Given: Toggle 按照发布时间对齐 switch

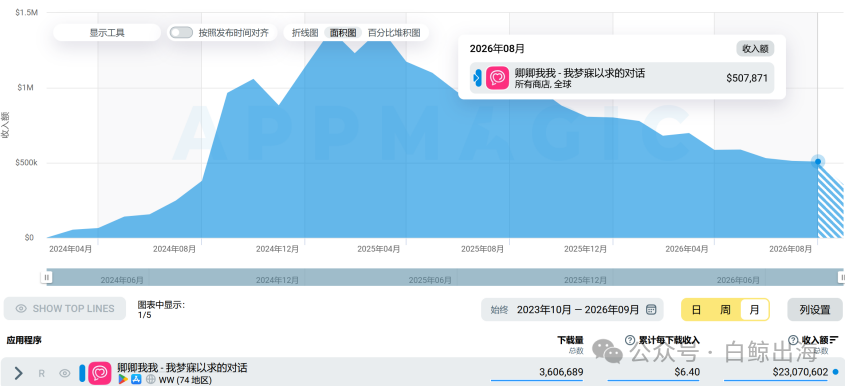Looking at the screenshot, I should (x=181, y=32).
